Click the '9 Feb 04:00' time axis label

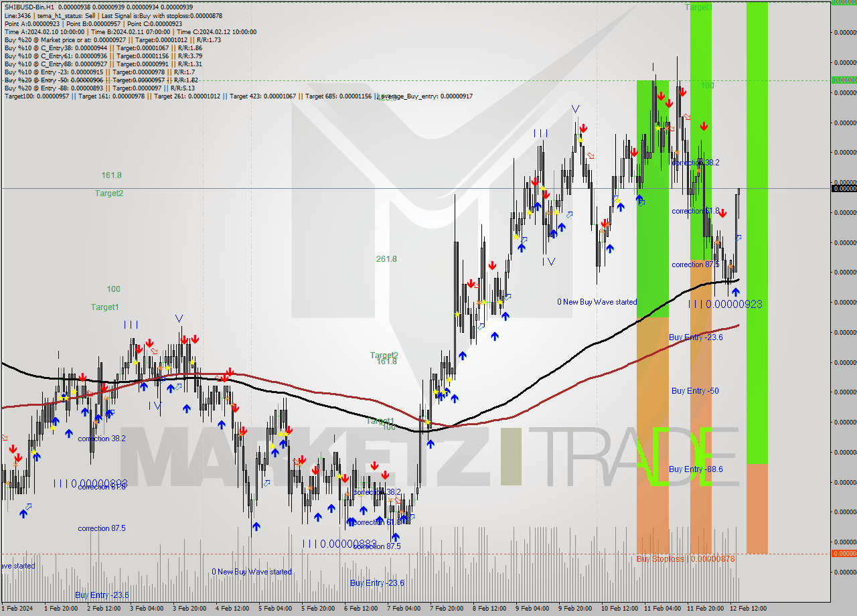[532, 608]
